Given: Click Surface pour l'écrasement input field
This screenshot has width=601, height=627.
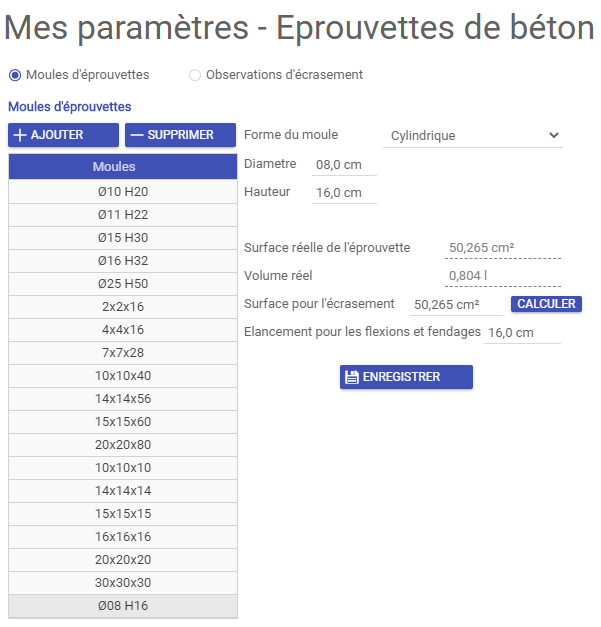Looking at the screenshot, I should pos(456,304).
